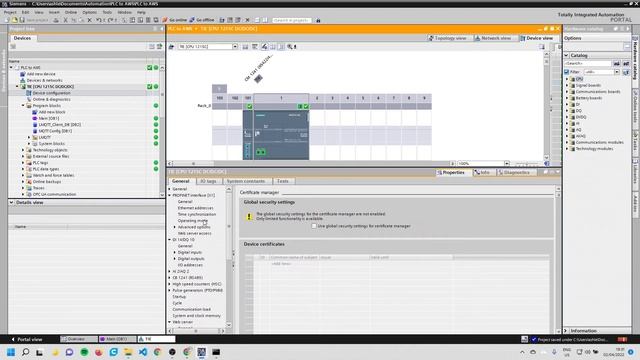Expand Digital inputs in properties tree
Screen dimensions: 640x360
[175, 252]
